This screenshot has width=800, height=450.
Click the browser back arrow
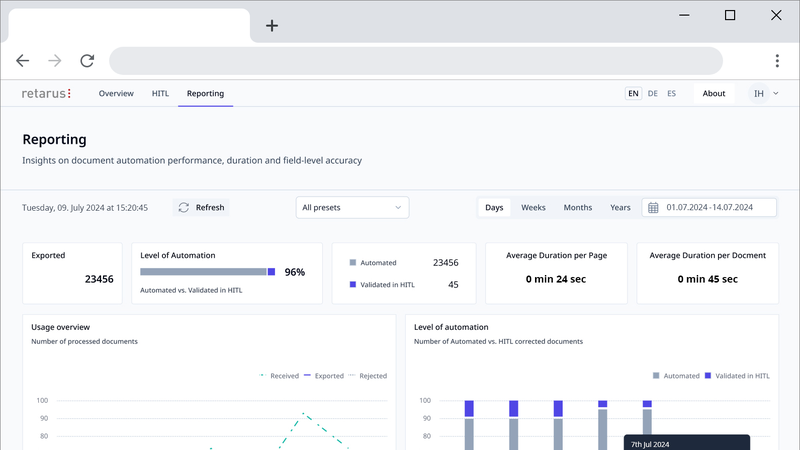[x=23, y=61]
